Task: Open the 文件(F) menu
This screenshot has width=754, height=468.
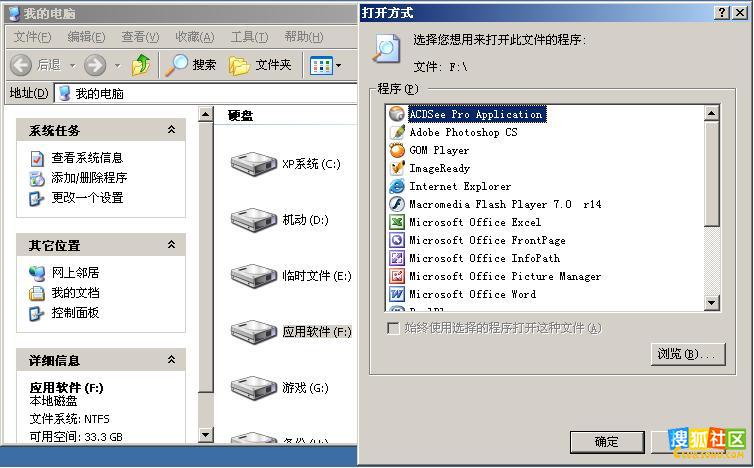Action: pyautogui.click(x=32, y=37)
